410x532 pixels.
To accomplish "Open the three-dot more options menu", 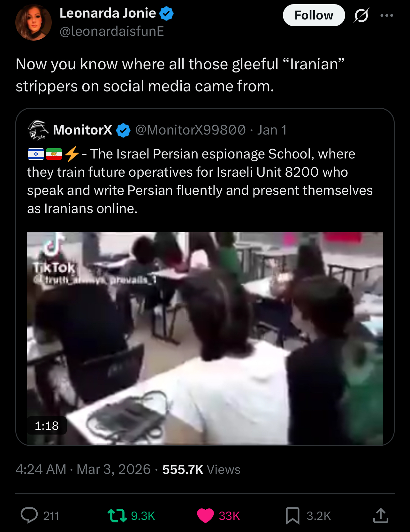I will pos(387,15).
